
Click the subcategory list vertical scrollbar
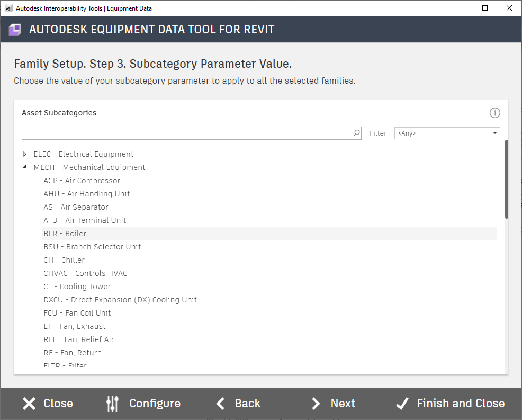pos(507,179)
